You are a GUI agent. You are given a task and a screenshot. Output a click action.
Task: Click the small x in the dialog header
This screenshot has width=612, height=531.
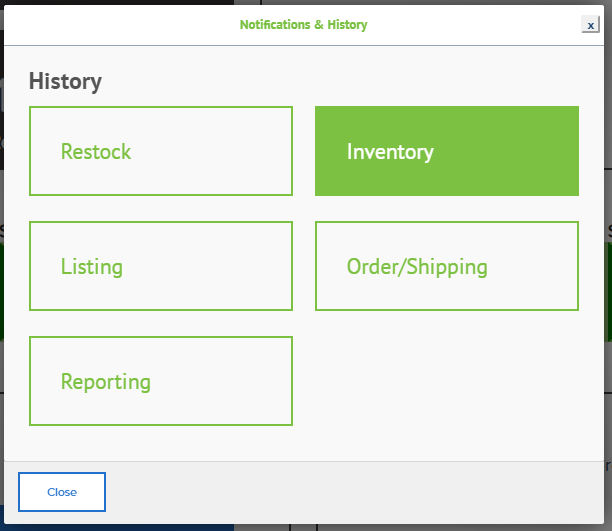(x=591, y=25)
